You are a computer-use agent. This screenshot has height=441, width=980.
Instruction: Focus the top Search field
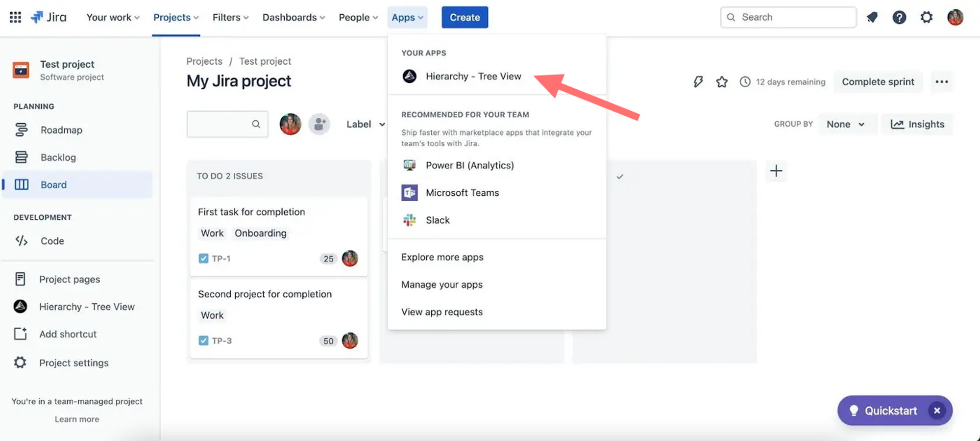788,17
